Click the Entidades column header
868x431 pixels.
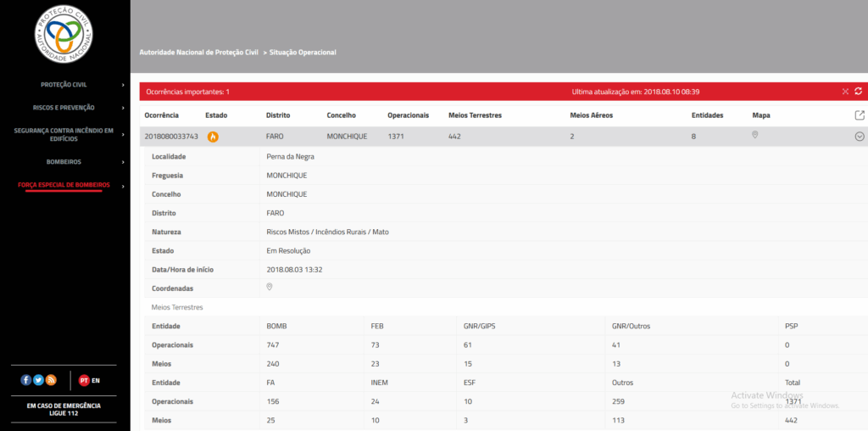(x=708, y=115)
